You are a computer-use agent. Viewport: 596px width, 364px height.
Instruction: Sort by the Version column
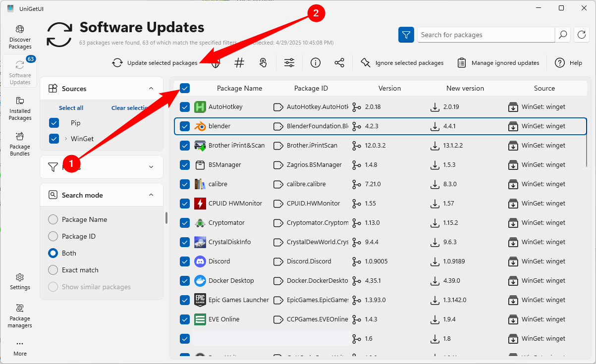pos(389,88)
